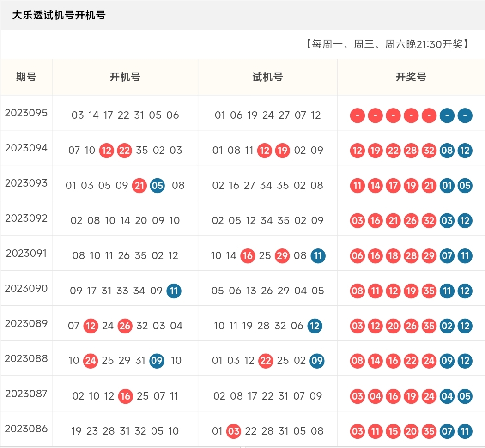Click number 35 in 2023094 开机号

[142, 150]
